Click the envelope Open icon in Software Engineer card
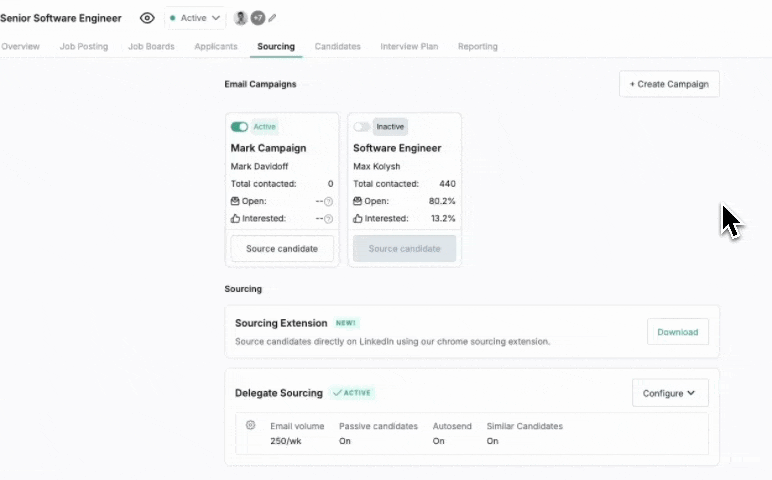The width and height of the screenshot is (772, 480). point(358,201)
